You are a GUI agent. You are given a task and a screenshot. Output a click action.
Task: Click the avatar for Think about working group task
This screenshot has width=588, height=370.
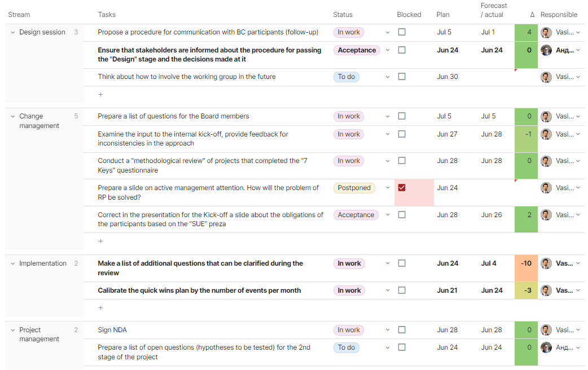[546, 77]
